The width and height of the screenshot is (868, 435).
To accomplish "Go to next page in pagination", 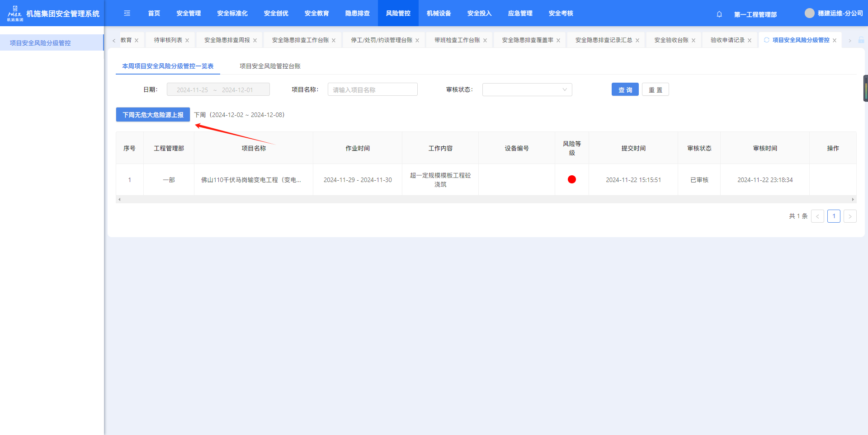I will pos(849,216).
